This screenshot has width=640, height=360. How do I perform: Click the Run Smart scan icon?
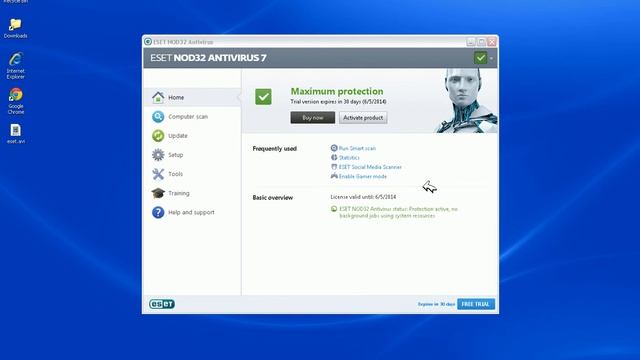(334, 148)
